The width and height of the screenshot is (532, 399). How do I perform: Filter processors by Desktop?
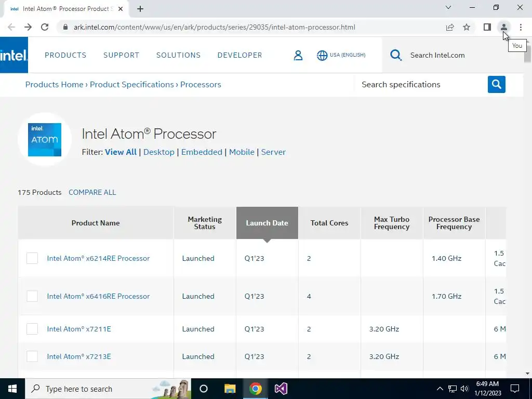coord(159,152)
